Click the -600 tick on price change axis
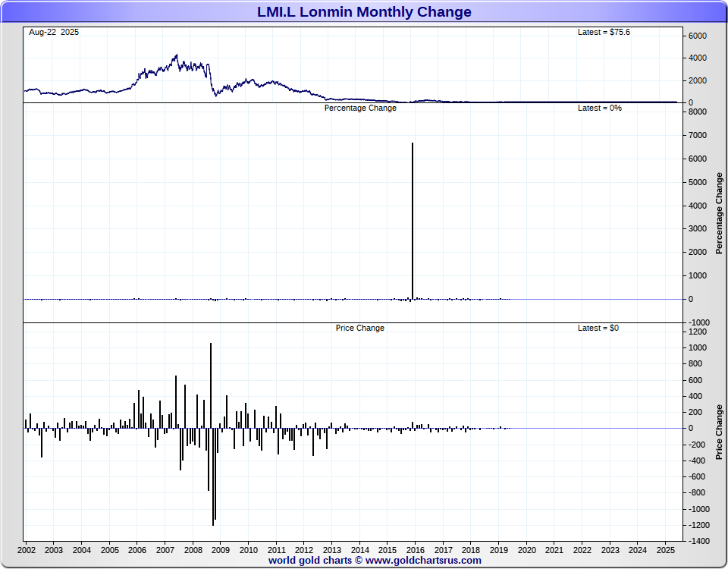728x569 pixels. coord(695,476)
